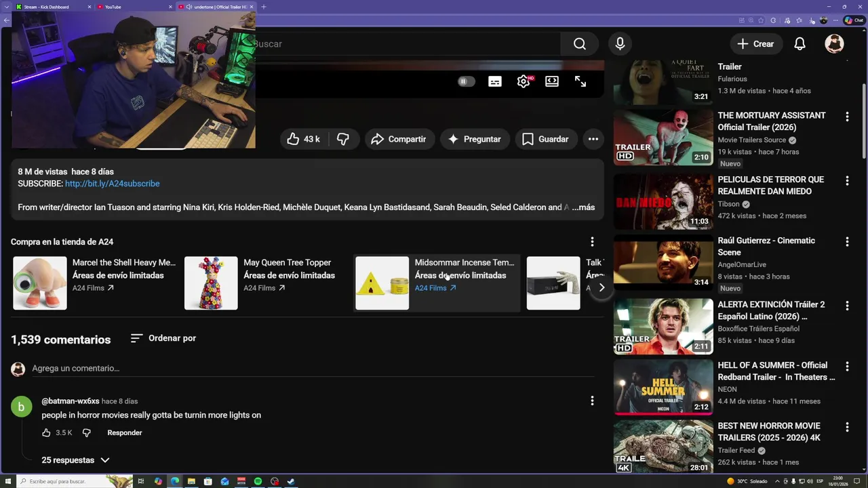Switch player to theater mode

[x=552, y=81]
